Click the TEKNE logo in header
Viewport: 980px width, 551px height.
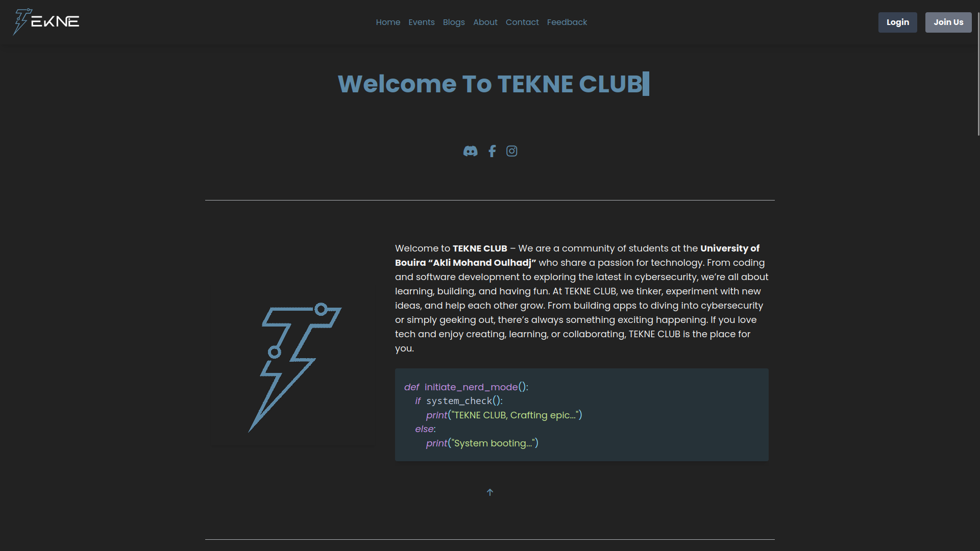coord(46,22)
